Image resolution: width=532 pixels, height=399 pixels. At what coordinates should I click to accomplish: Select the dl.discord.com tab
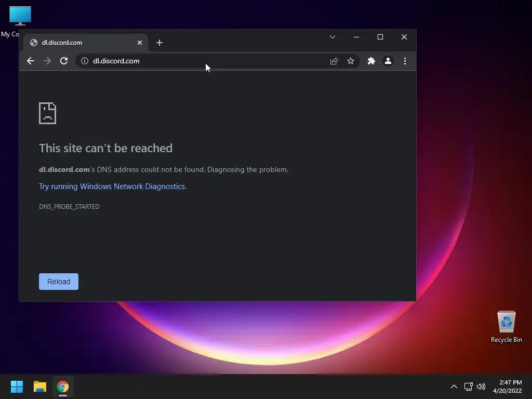(86, 43)
